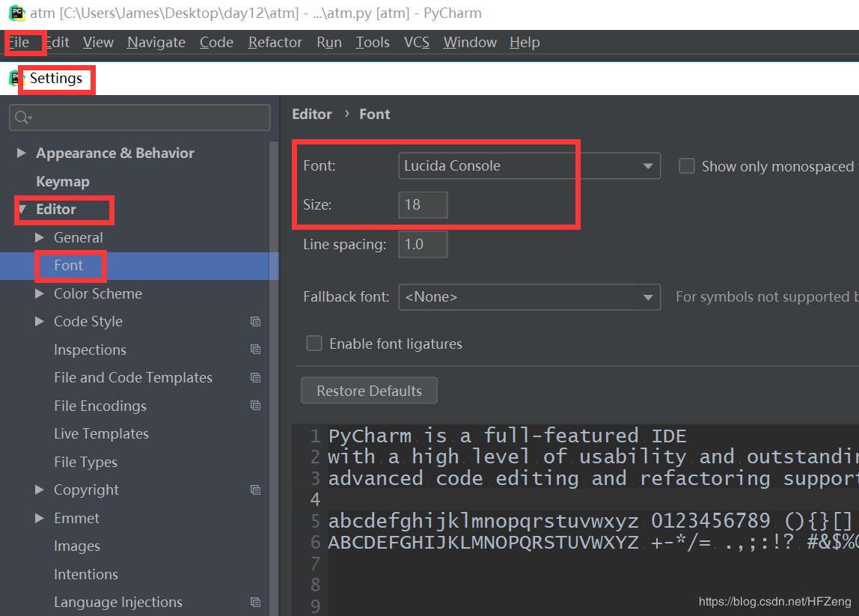859x616 pixels.
Task: Select the Emmet tree item
Action: tap(76, 518)
